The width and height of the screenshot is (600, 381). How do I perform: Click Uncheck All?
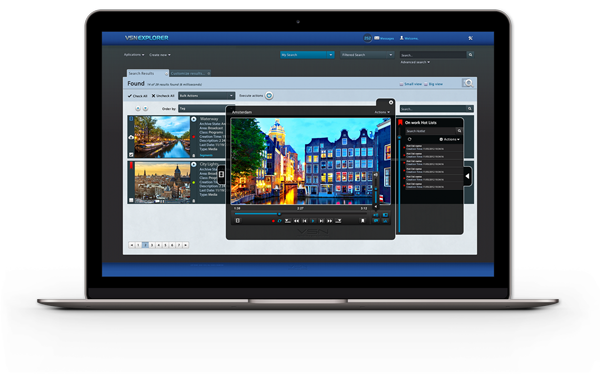click(163, 96)
